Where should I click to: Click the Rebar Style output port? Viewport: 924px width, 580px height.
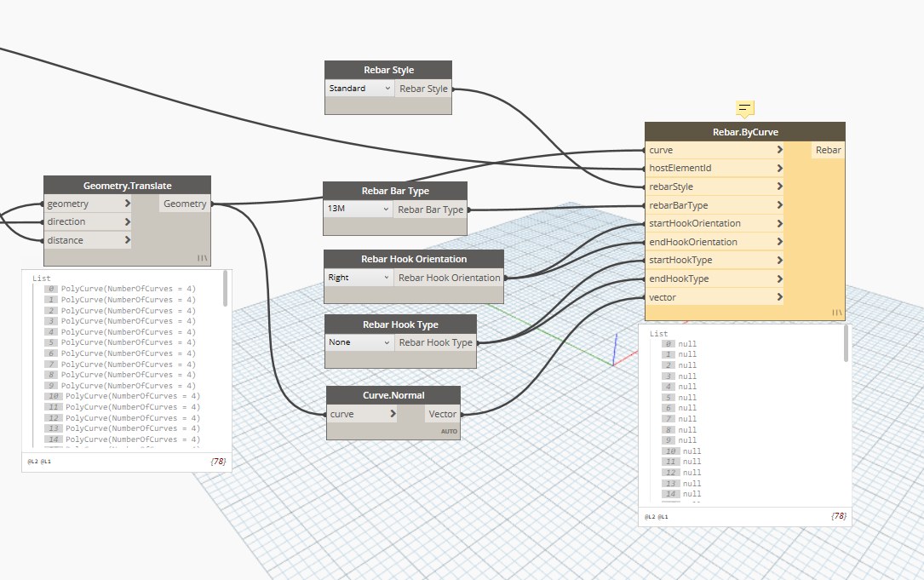[x=424, y=89]
